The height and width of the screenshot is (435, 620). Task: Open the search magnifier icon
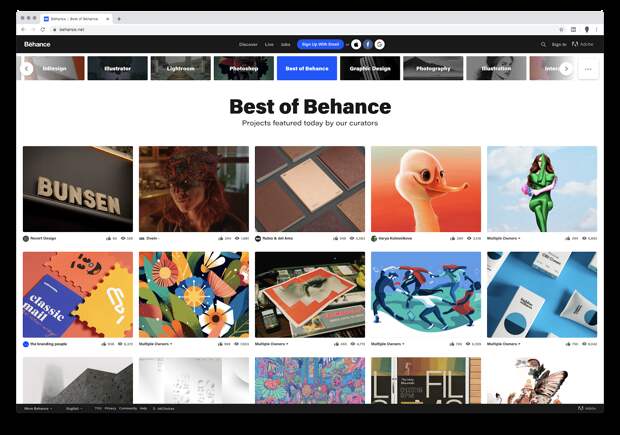pyautogui.click(x=543, y=44)
